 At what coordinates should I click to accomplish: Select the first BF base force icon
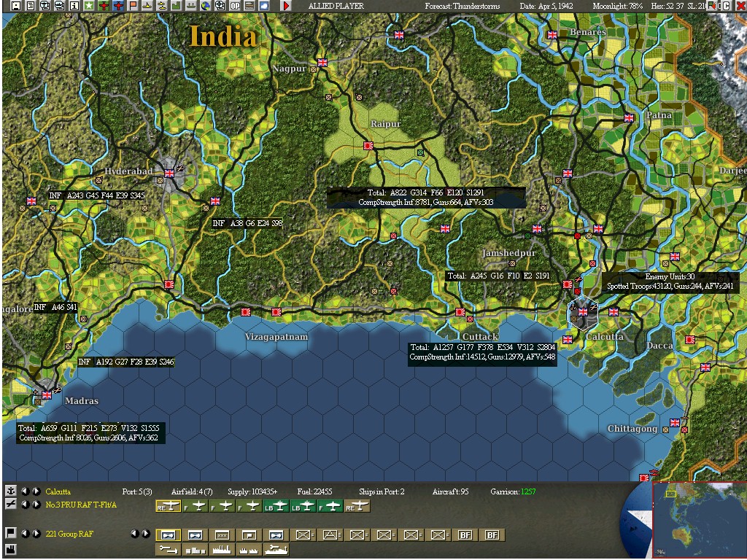[465, 534]
